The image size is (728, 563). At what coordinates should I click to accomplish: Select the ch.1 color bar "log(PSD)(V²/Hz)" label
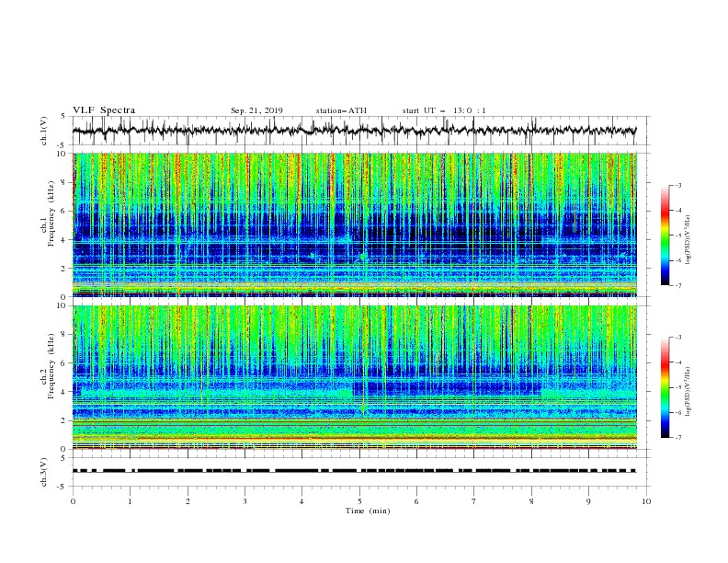688,240
